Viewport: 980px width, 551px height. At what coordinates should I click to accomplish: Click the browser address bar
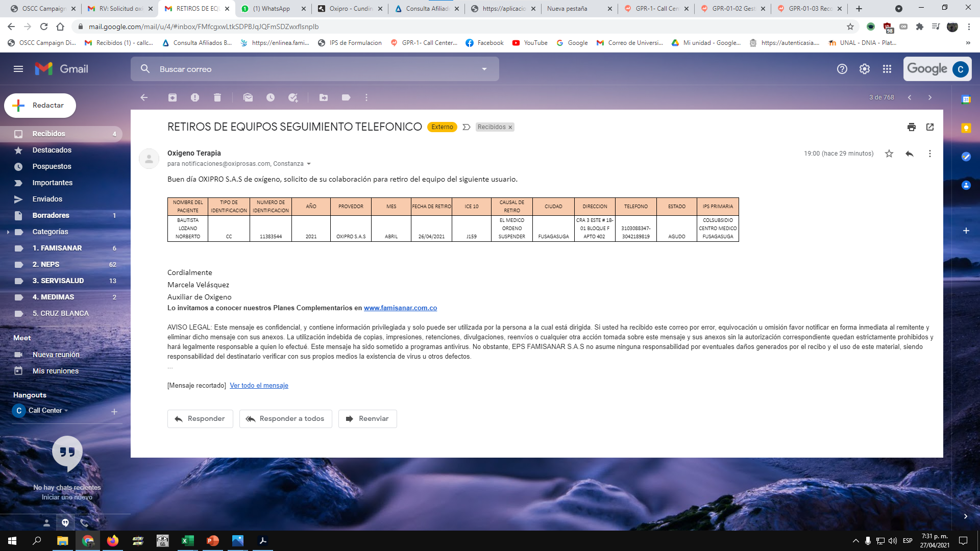click(x=459, y=27)
